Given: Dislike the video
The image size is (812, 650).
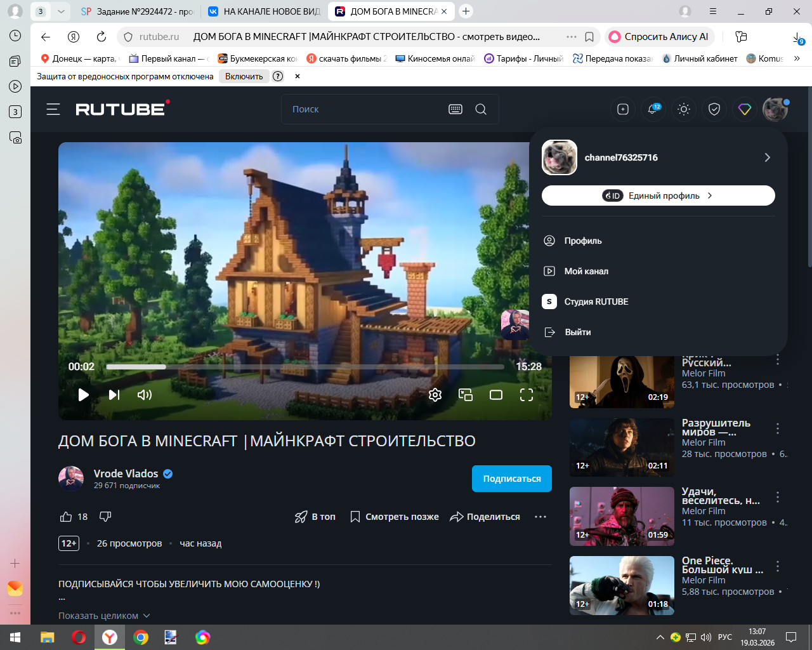Looking at the screenshot, I should pos(105,517).
